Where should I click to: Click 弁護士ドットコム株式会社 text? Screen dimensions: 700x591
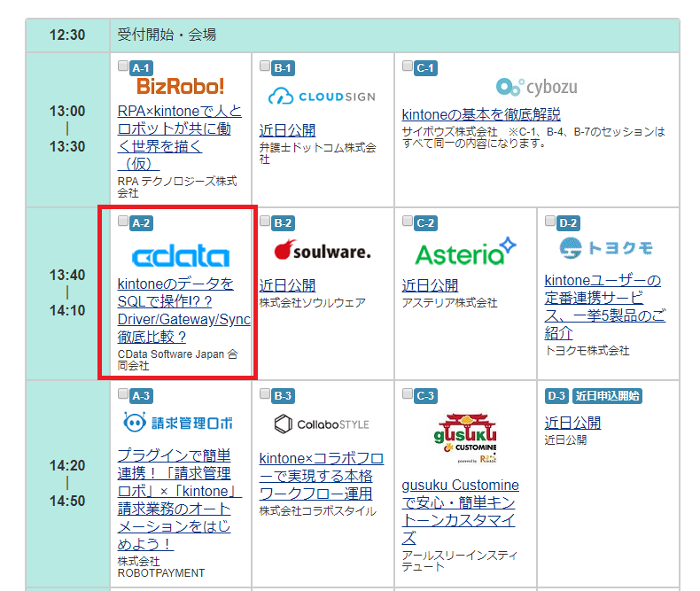click(x=318, y=153)
